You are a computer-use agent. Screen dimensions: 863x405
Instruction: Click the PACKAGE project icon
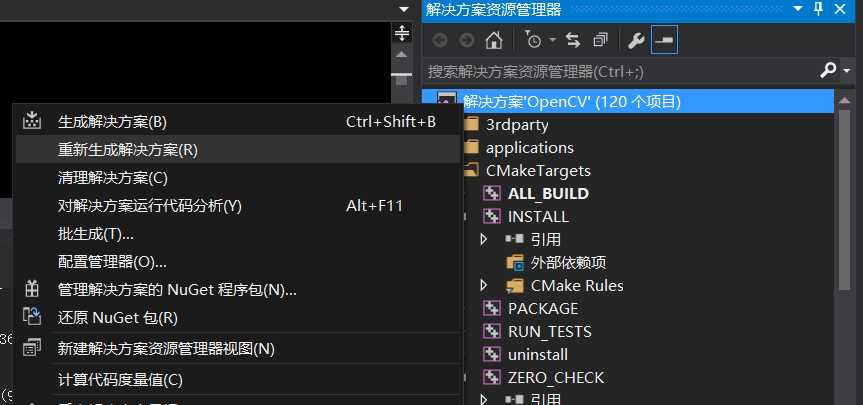[x=491, y=309]
